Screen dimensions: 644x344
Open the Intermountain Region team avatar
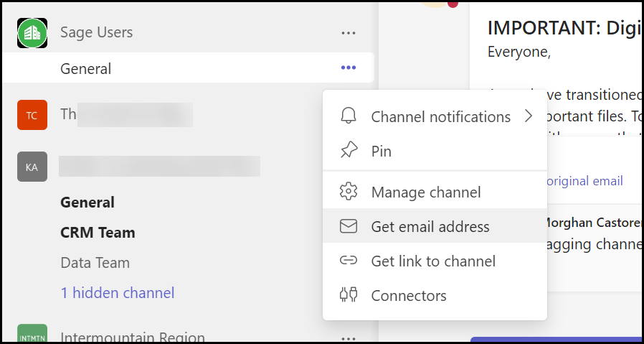(32, 333)
